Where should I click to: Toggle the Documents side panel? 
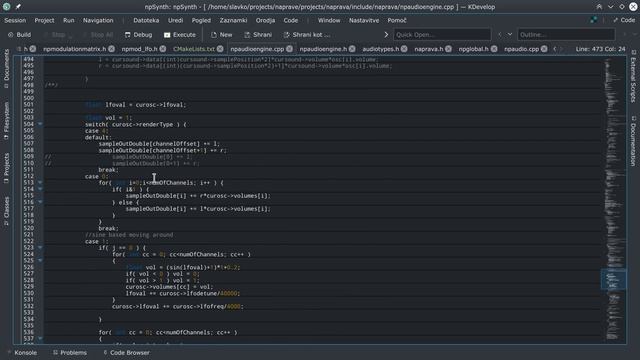pos(7,68)
